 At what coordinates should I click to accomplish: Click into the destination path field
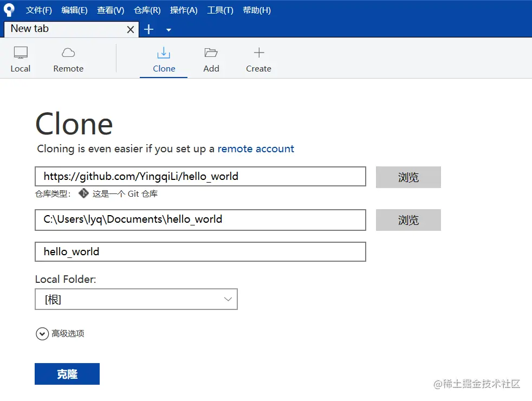pos(200,219)
